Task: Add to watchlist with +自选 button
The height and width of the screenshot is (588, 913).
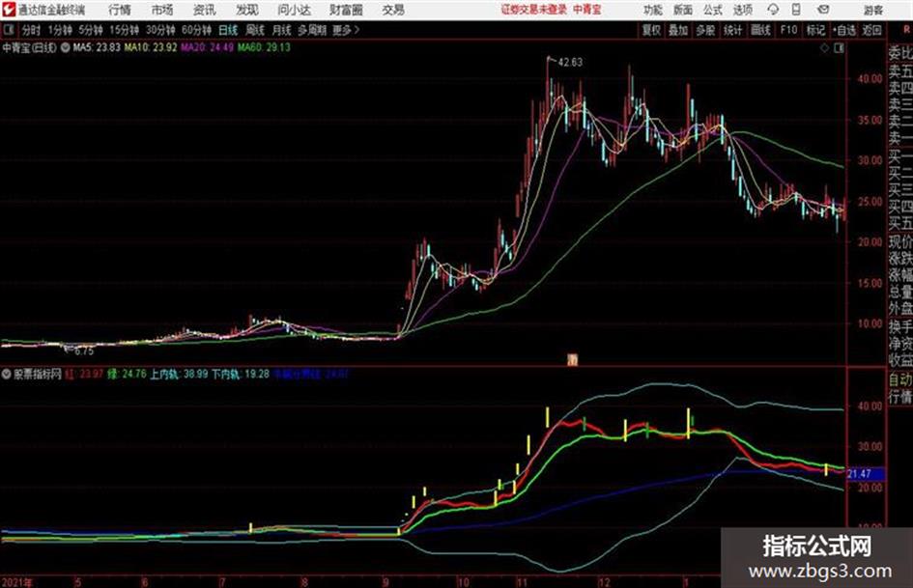Action: (844, 30)
